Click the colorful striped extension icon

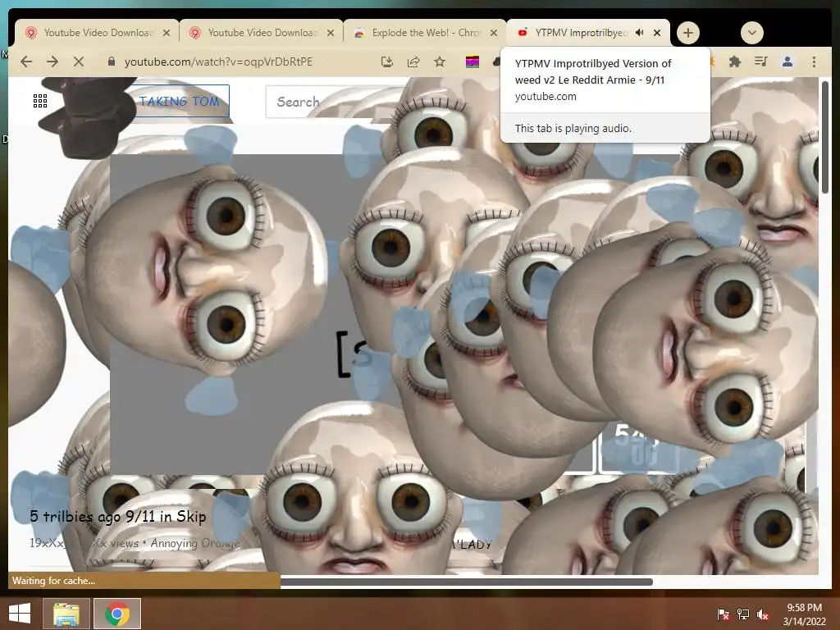(x=472, y=62)
